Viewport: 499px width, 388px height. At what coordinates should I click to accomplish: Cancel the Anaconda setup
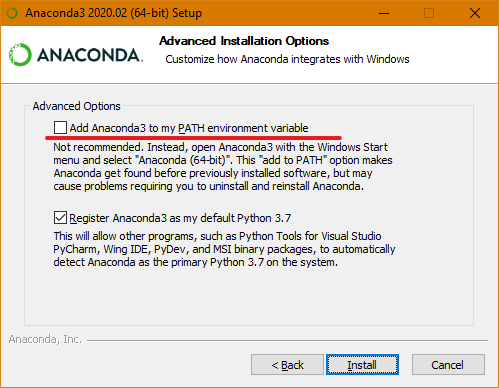448,365
